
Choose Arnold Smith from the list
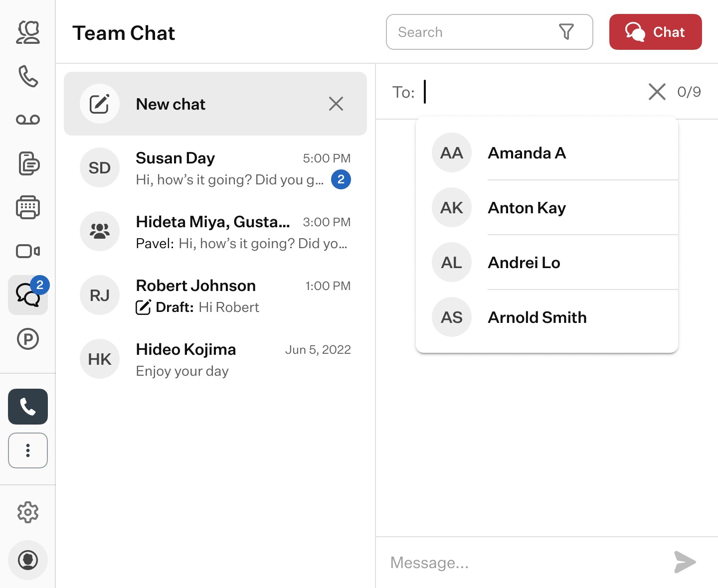click(537, 317)
